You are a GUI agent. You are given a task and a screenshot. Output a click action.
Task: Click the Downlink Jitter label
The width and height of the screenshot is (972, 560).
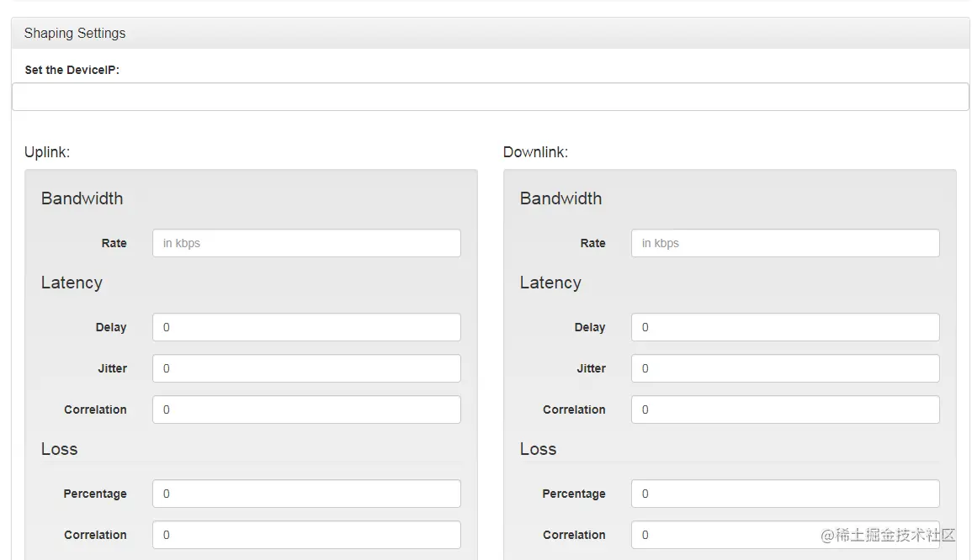[591, 368]
